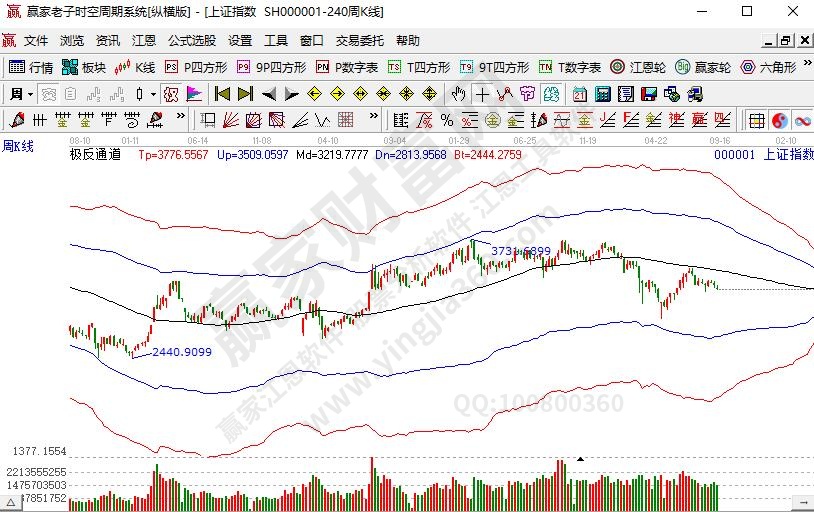This screenshot has width=814, height=512.
Task: Click the percent sign drawing tool
Action: (x=447, y=120)
